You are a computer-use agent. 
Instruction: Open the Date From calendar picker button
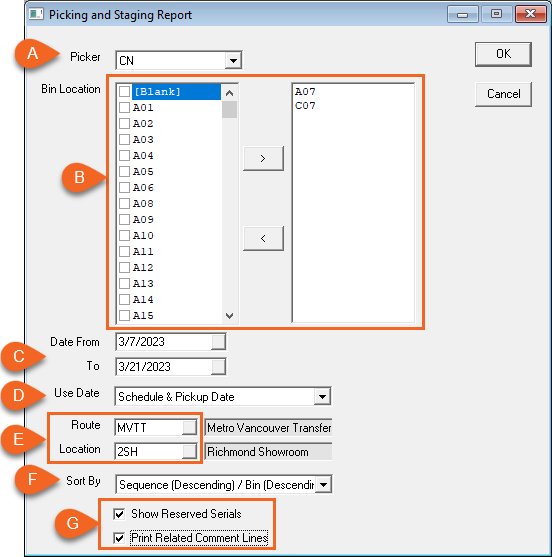tap(218, 342)
